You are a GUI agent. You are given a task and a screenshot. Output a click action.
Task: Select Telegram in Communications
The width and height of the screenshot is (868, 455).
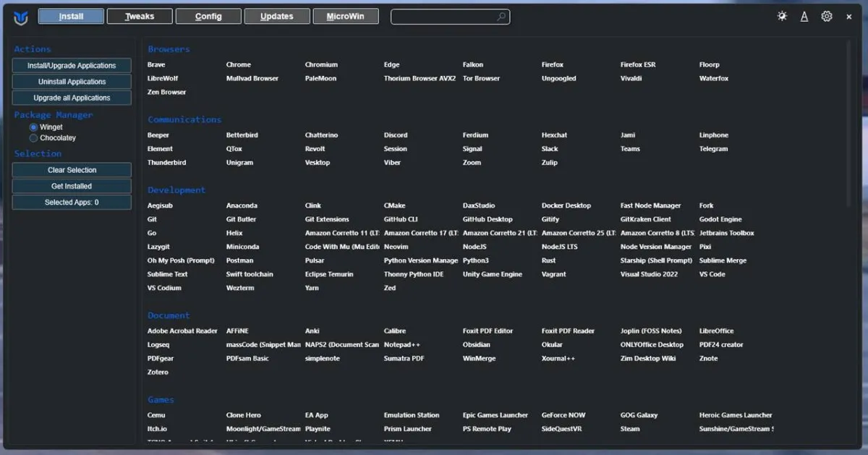click(x=713, y=149)
